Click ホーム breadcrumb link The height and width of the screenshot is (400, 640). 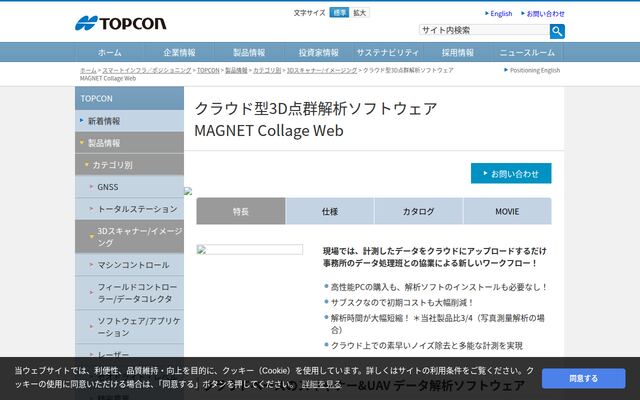coord(88,70)
